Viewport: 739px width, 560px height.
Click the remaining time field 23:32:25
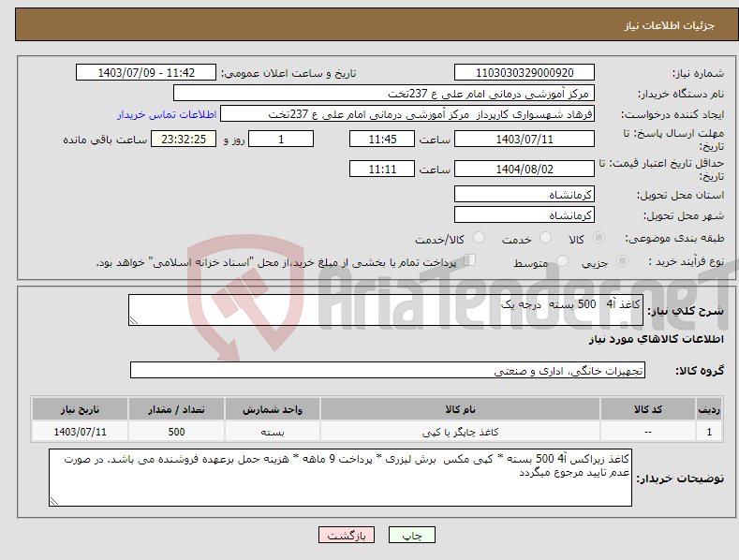(184, 139)
